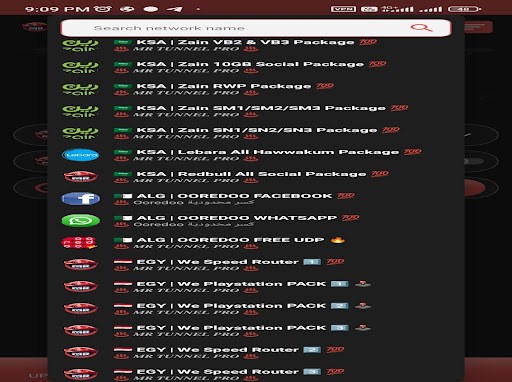Tap Zain logo beside SN1/SN2/SN3 Package
This screenshot has width=512, height=382.
pyautogui.click(x=80, y=133)
